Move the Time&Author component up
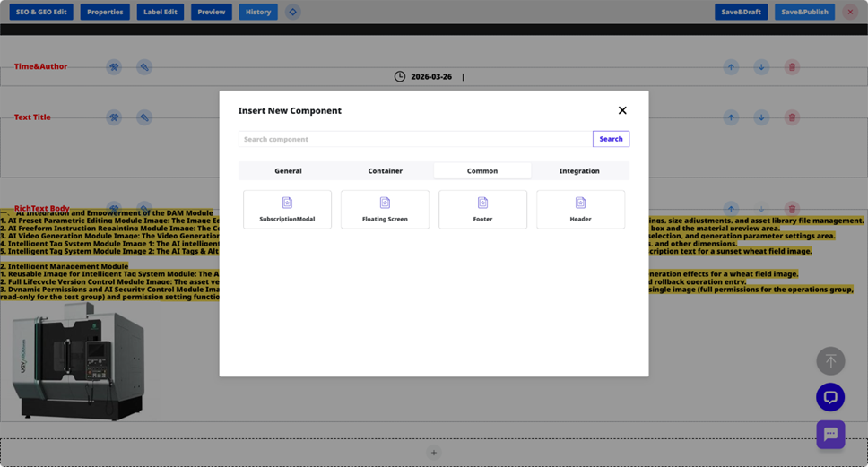This screenshot has width=868, height=467. [732, 67]
